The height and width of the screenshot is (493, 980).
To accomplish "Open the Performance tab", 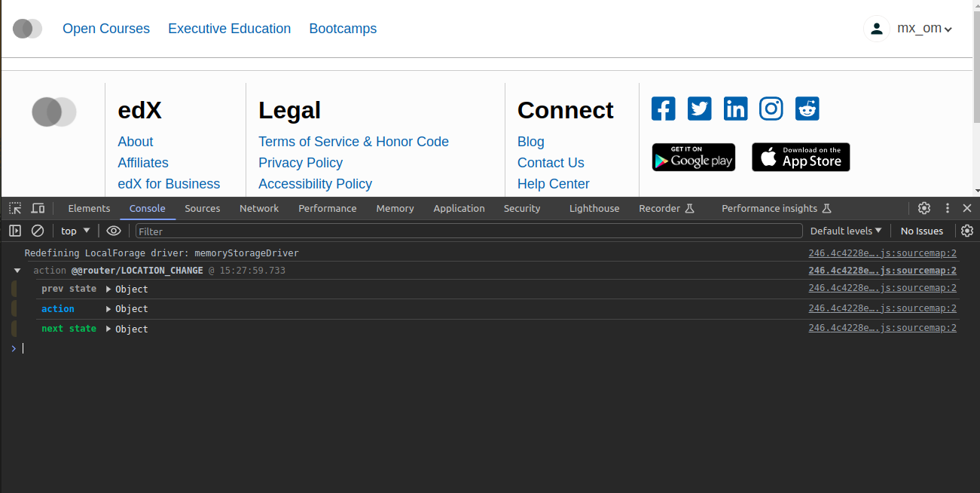I will (x=328, y=208).
